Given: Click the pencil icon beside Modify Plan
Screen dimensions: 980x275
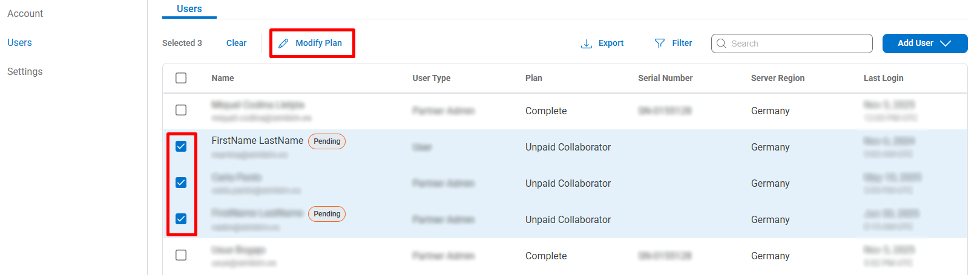Looking at the screenshot, I should tap(283, 44).
